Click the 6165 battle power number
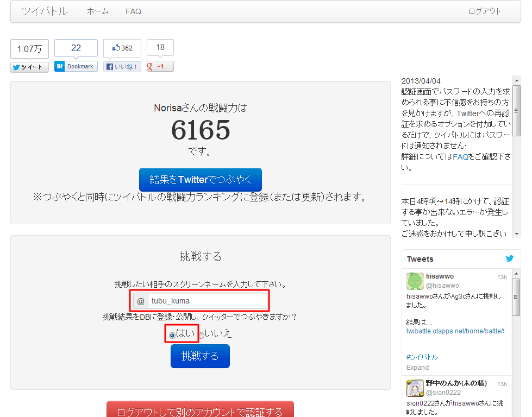 pyautogui.click(x=201, y=130)
